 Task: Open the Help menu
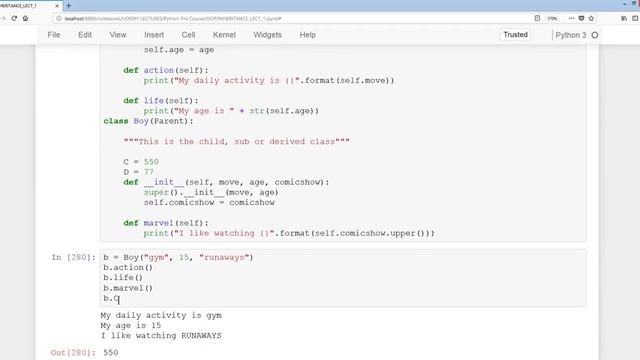click(307, 35)
